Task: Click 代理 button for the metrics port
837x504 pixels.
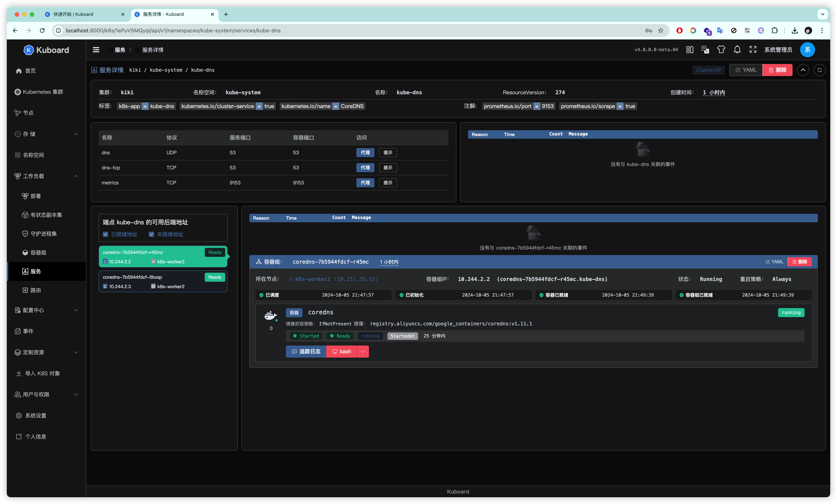Action: pos(365,183)
